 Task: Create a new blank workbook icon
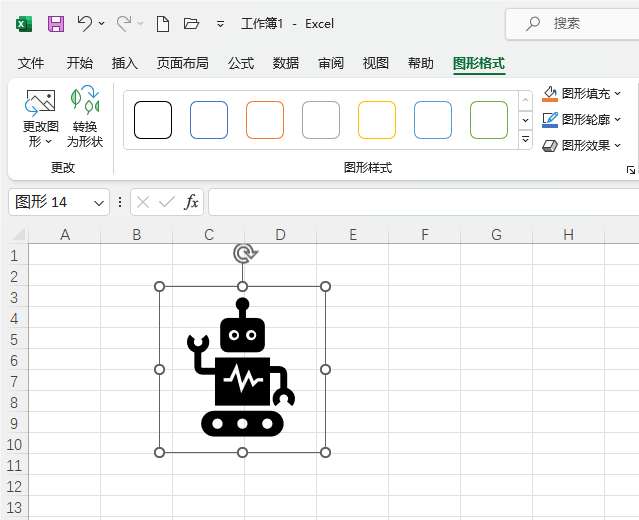[x=163, y=24]
